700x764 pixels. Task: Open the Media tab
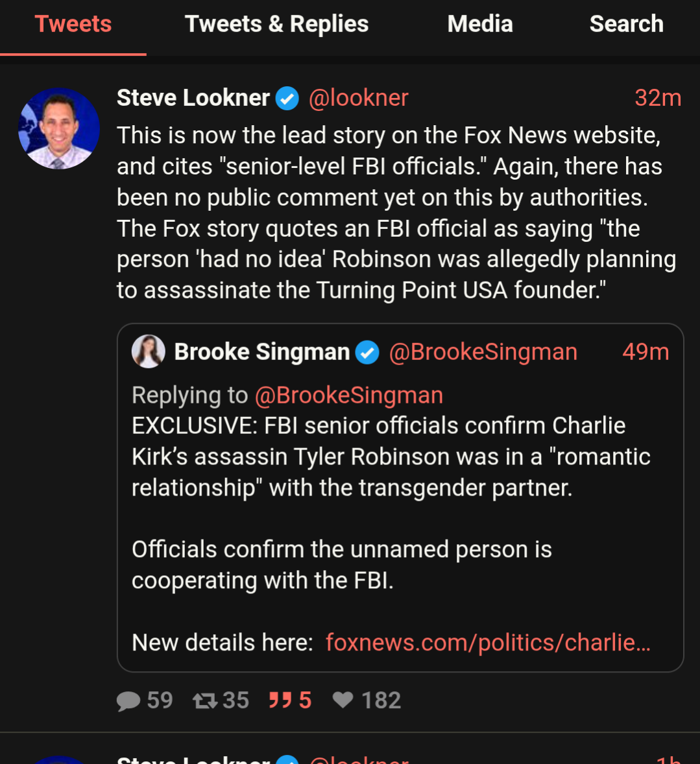pos(480,25)
